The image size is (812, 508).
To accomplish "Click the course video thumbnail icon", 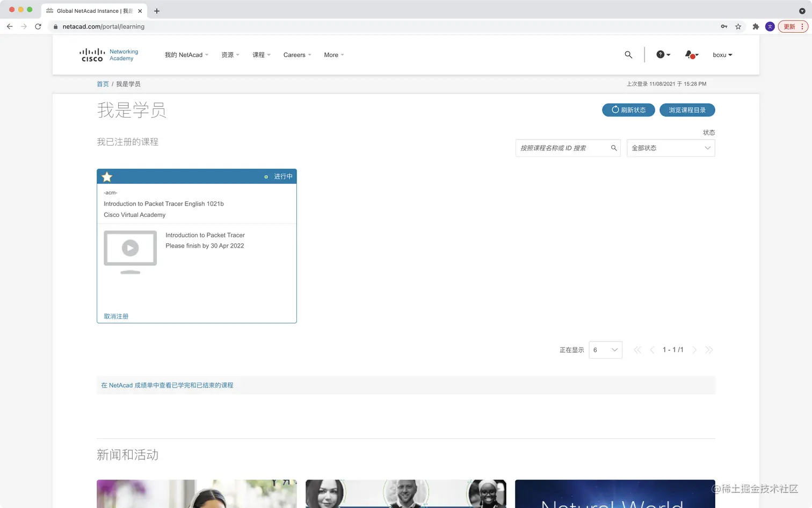I will coord(130,252).
